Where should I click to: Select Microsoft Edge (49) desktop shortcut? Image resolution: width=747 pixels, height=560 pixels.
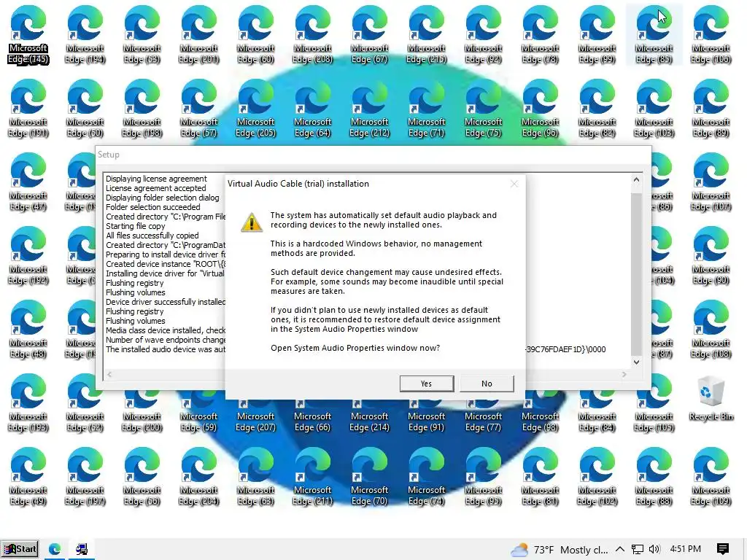click(28, 477)
